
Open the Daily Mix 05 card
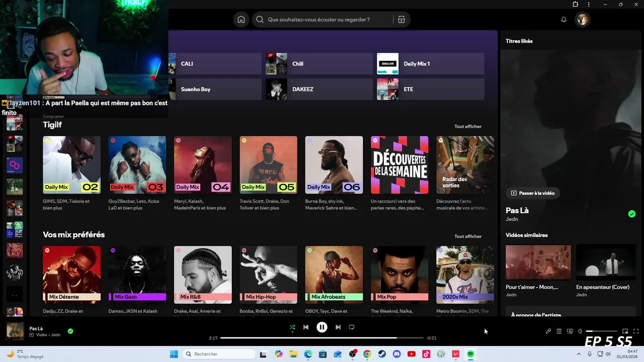(268, 165)
